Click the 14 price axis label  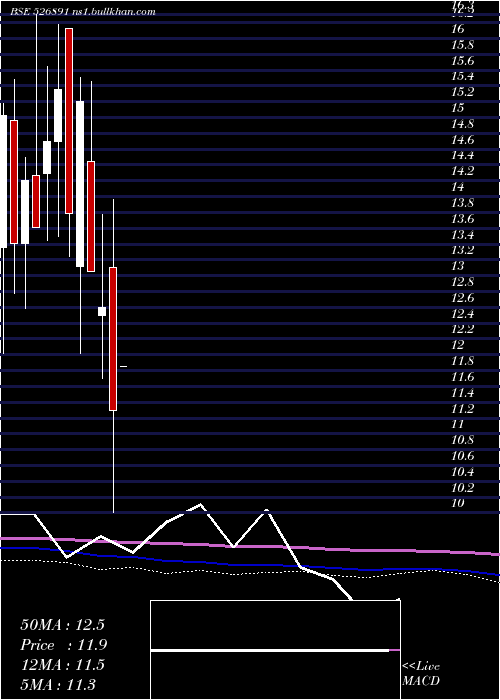tap(458, 187)
